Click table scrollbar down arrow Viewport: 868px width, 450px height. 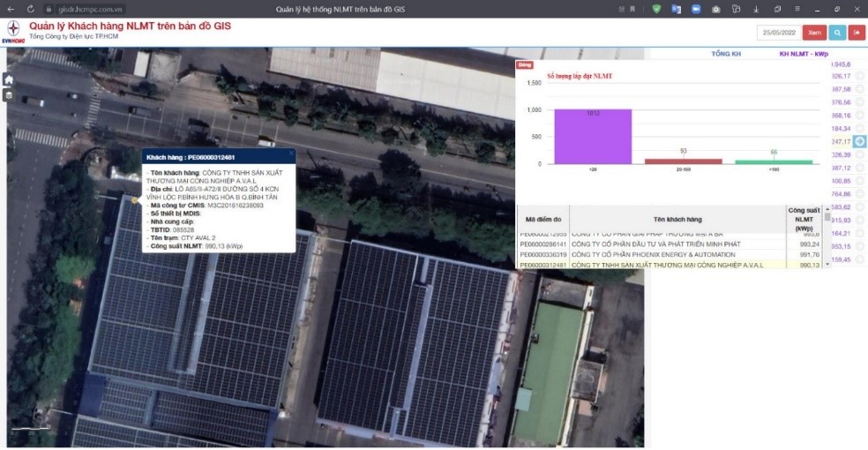[x=827, y=265]
